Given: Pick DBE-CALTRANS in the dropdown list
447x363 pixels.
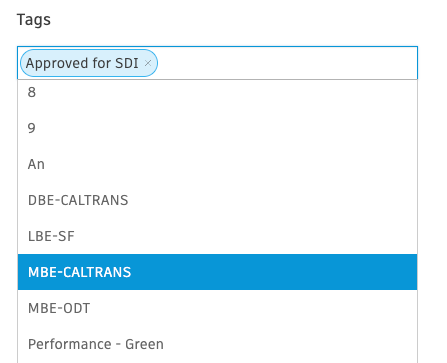Looking at the screenshot, I should [217, 200].
